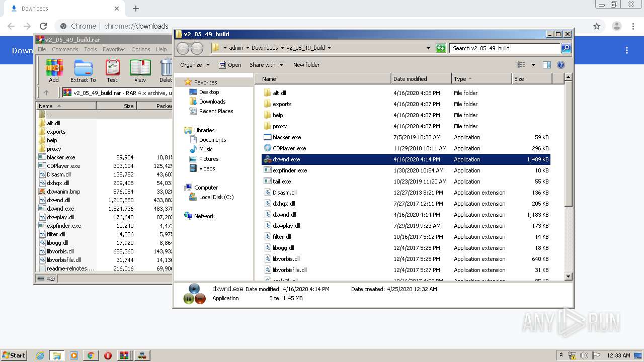Open the Downloads page three-dot menu
Image resolution: width=644 pixels, height=362 pixels.
[627, 50]
